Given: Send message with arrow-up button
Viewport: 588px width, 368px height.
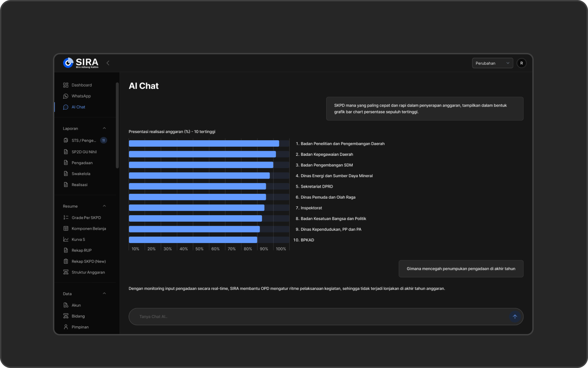Looking at the screenshot, I should click(515, 317).
